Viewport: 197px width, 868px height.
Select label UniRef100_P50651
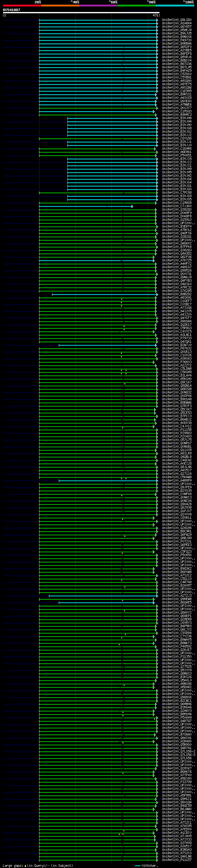[x=176, y=155]
